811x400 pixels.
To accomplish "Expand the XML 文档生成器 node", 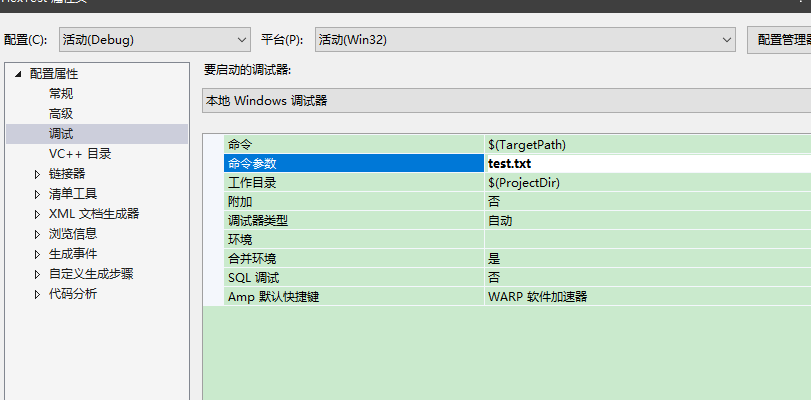I will [x=37, y=214].
